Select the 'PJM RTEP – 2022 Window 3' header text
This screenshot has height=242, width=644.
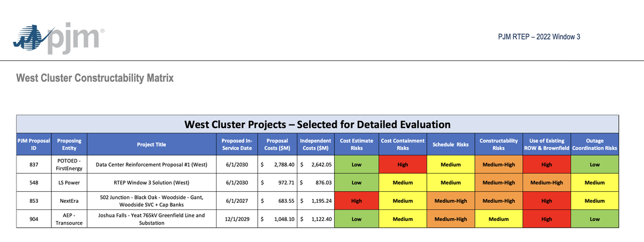(539, 37)
